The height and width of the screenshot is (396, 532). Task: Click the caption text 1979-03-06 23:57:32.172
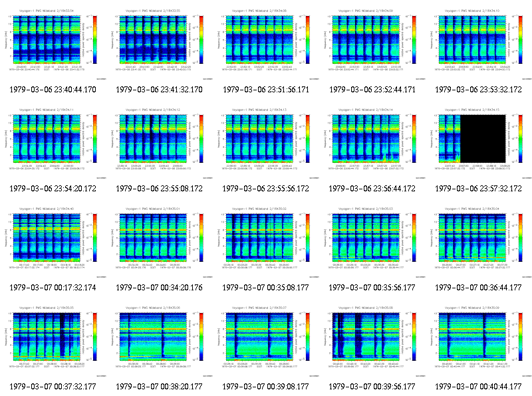(x=478, y=189)
